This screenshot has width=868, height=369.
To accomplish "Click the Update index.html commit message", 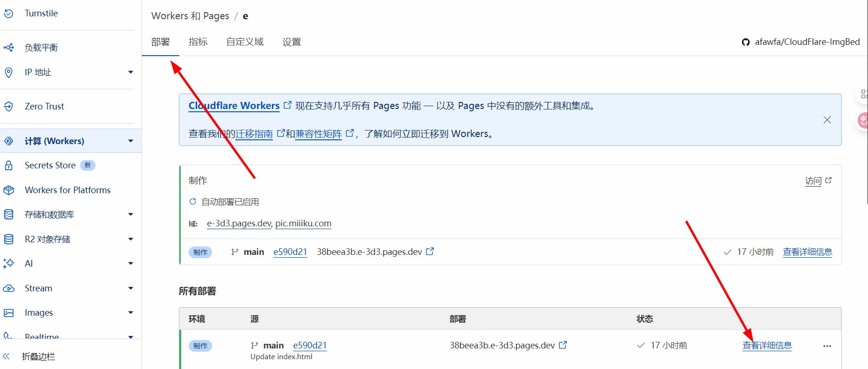I will click(281, 356).
